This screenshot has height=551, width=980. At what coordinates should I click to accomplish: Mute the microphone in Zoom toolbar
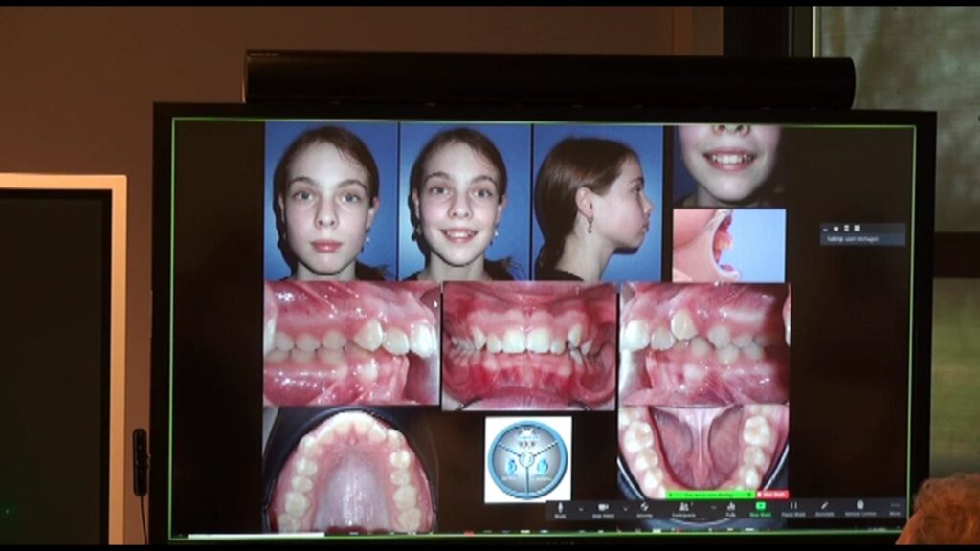561,507
